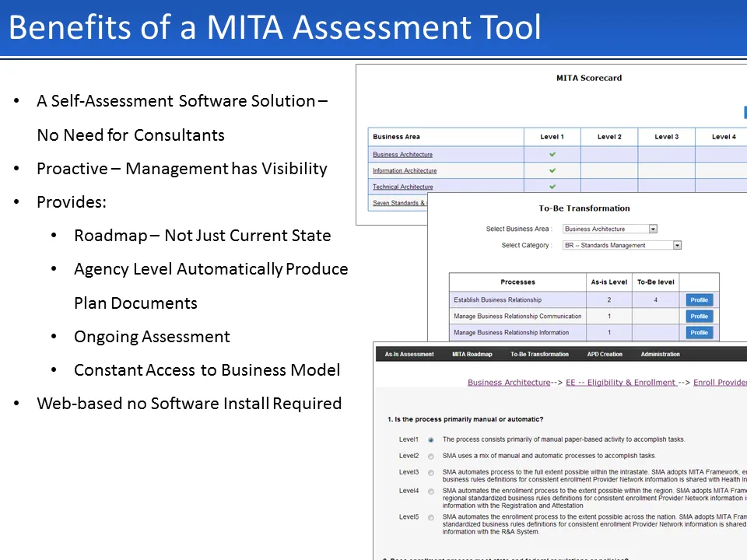Open the APD Creation tab

tap(605, 355)
